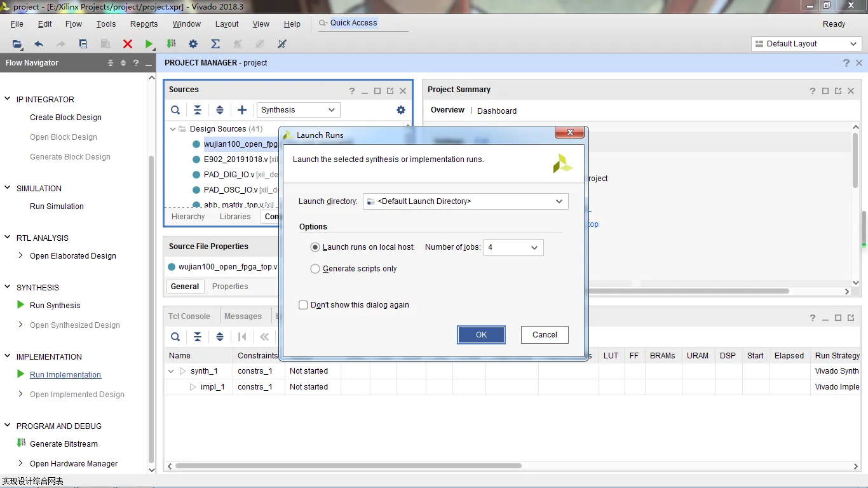Click the Copy icon in the main toolbar
Image resolution: width=868 pixels, height=488 pixels.
coord(83,44)
